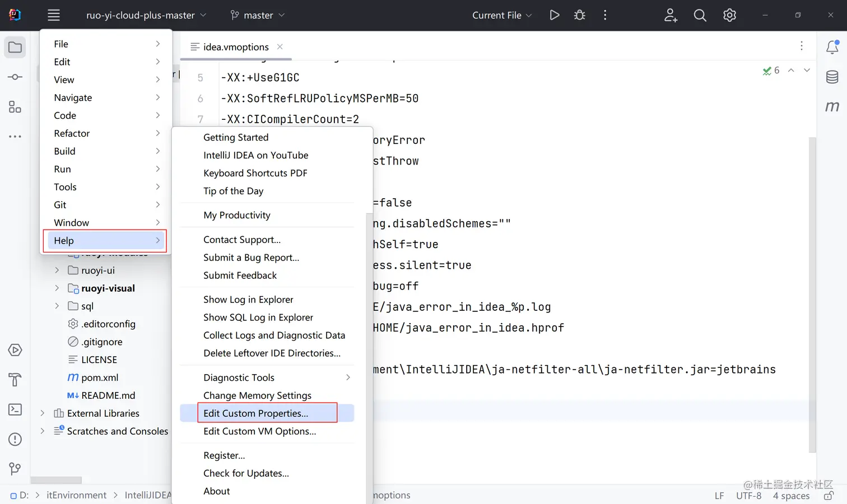Viewport: 847px width, 504px height.
Task: Open the Structure tool window icon
Action: (15, 107)
